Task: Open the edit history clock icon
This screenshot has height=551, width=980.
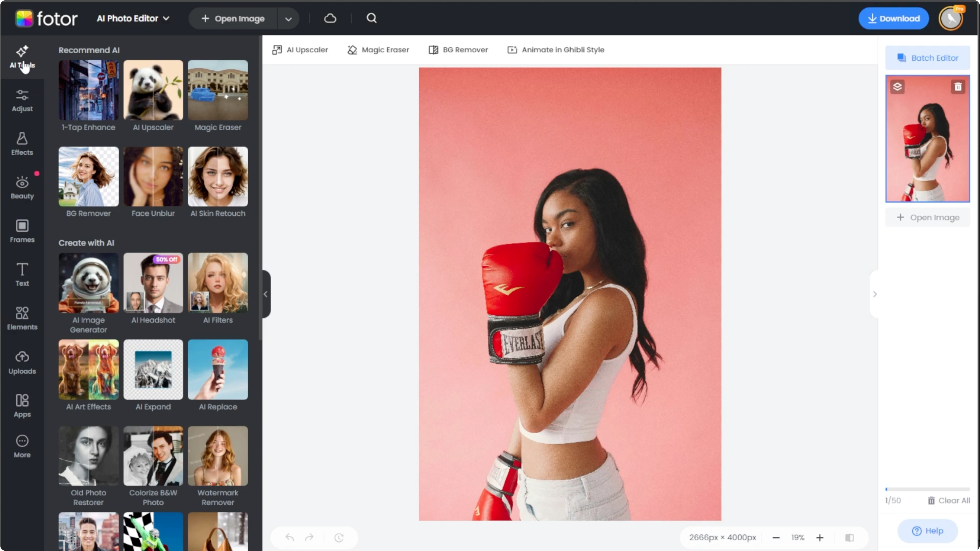Action: [x=339, y=537]
